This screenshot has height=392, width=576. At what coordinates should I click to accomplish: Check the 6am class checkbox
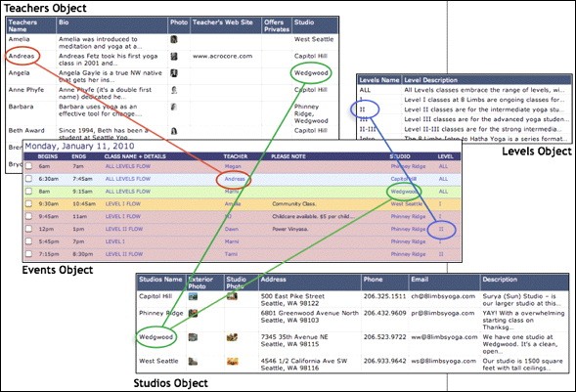(28, 166)
